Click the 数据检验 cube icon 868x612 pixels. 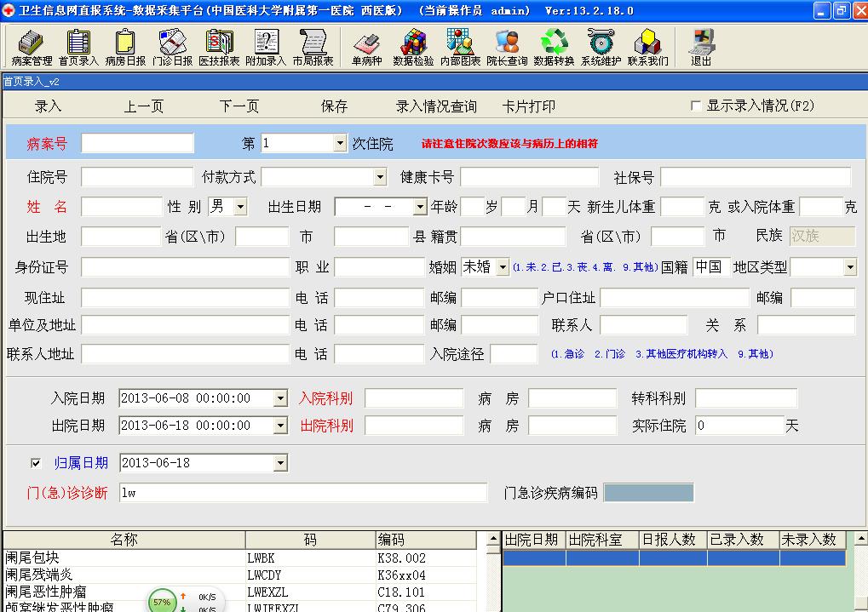pyautogui.click(x=413, y=47)
